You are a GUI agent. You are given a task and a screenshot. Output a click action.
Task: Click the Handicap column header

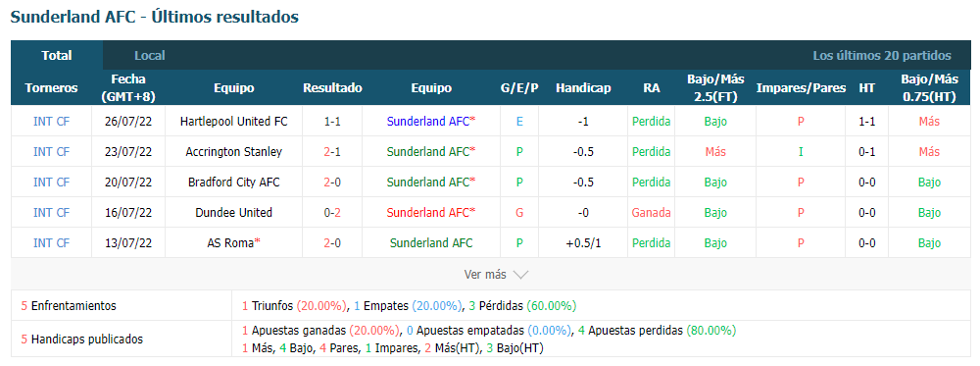583,88
